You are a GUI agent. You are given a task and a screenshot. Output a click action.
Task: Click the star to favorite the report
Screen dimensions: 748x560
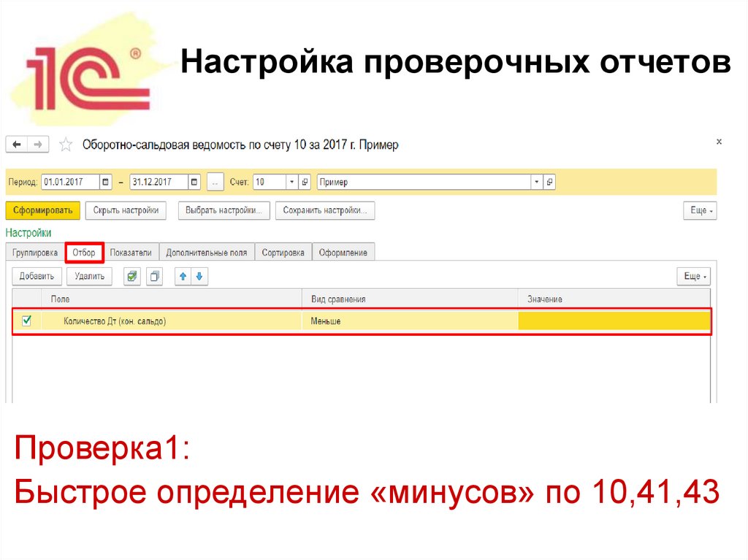click(65, 144)
